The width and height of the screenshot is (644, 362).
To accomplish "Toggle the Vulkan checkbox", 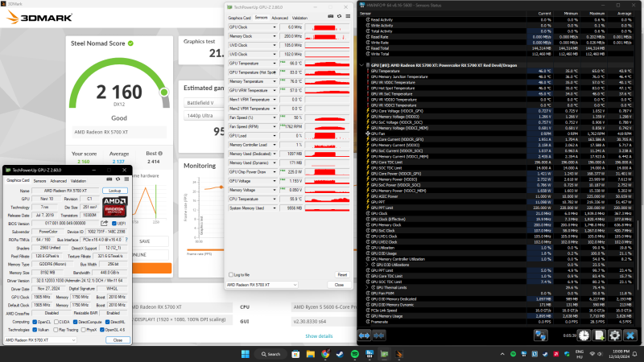I will click(35, 330).
